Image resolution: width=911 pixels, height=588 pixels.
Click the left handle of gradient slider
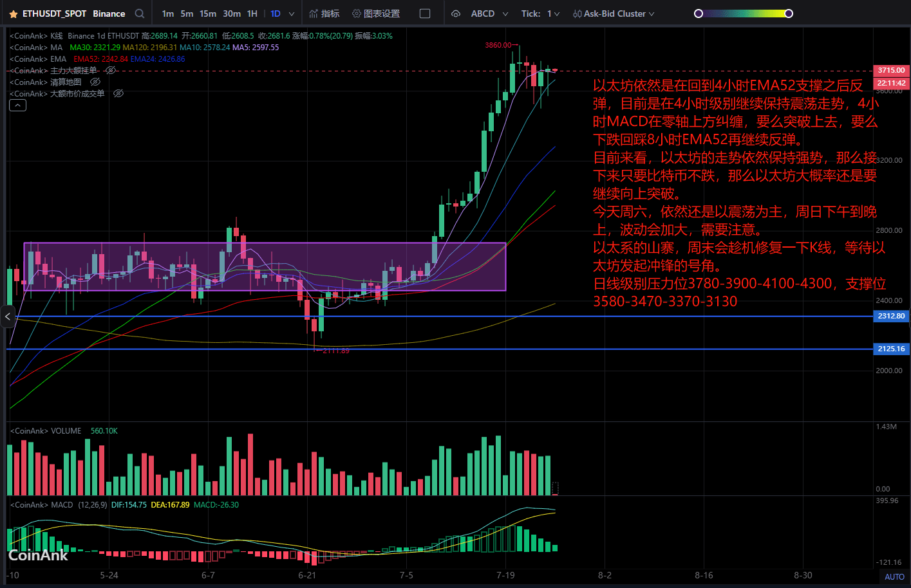click(699, 14)
